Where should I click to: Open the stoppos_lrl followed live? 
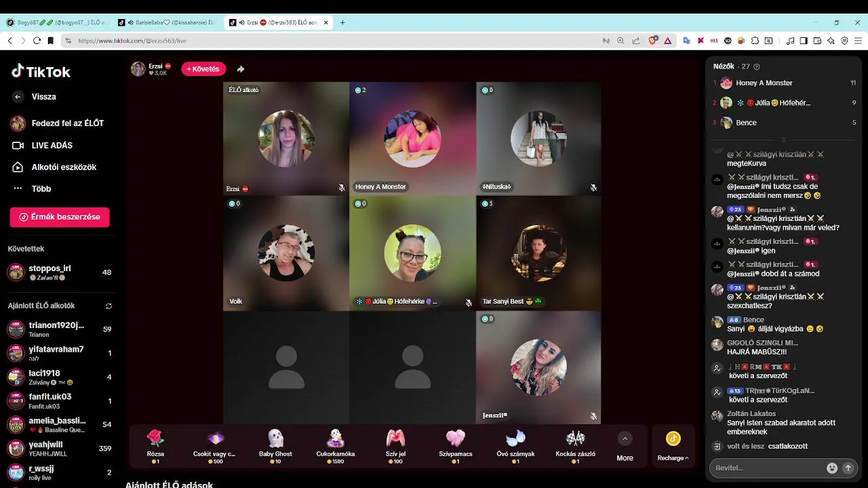pyautogui.click(x=60, y=272)
